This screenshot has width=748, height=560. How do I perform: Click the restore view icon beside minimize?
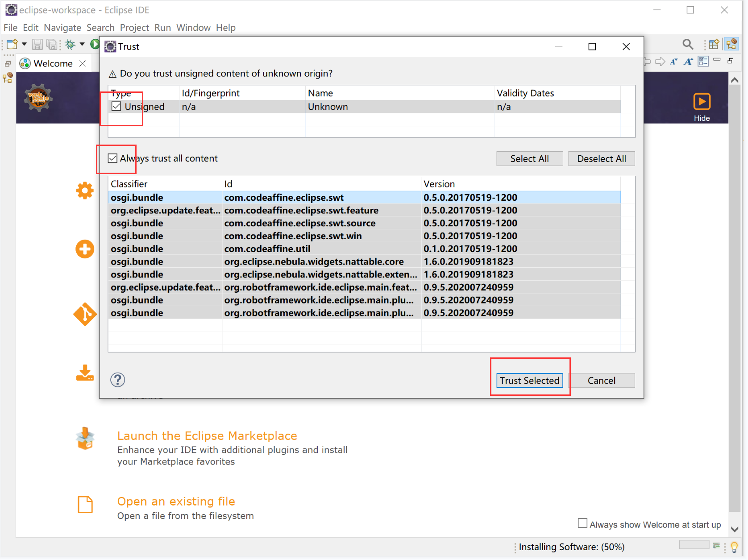731,61
